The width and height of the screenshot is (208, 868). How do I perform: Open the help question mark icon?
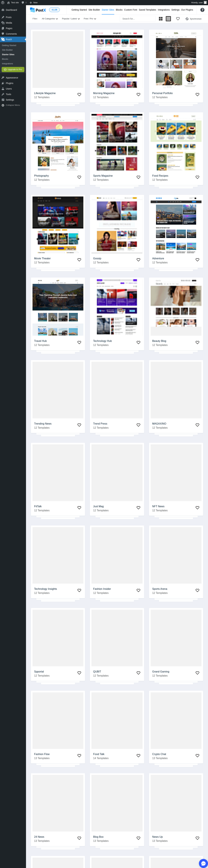tap(202, 10)
